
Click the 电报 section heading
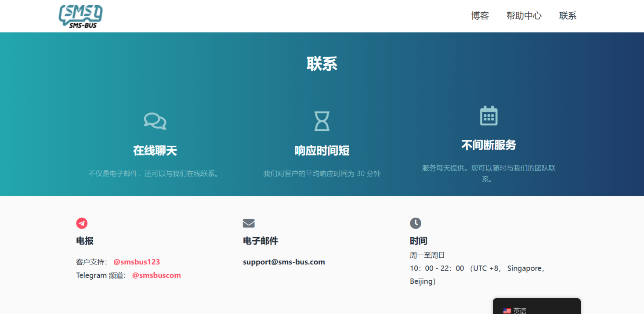85,241
